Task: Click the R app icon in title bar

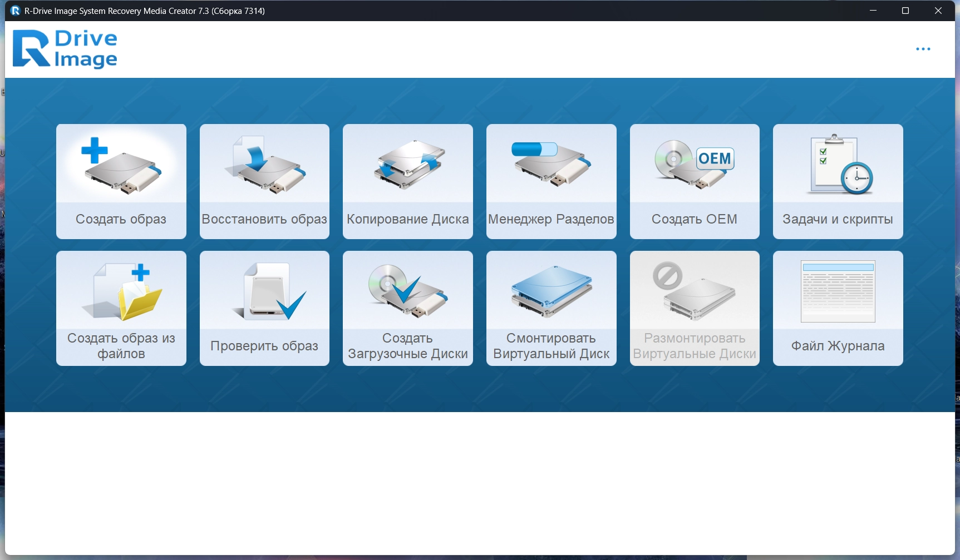Action: point(16,11)
